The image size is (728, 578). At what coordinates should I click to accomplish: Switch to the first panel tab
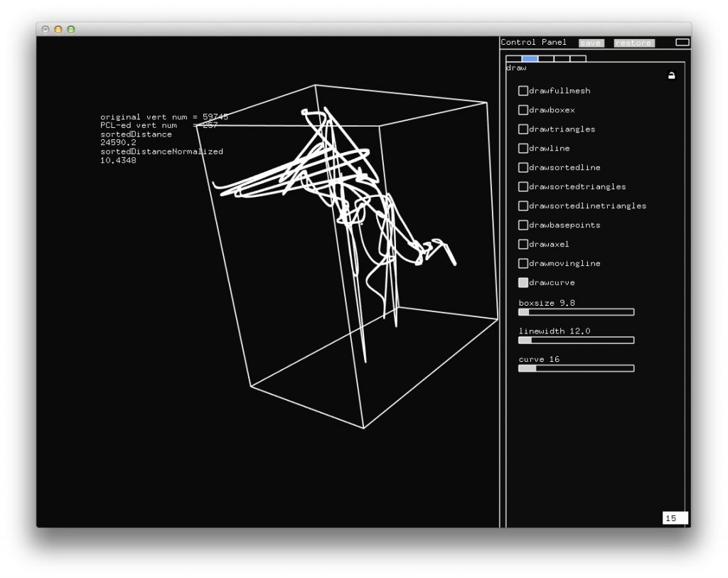pos(513,59)
